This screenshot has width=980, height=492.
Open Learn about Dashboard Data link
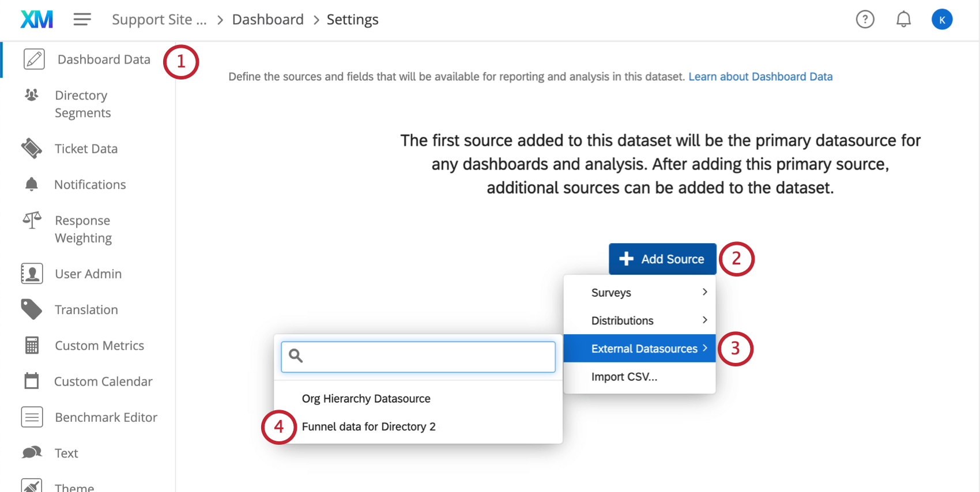[x=760, y=77]
